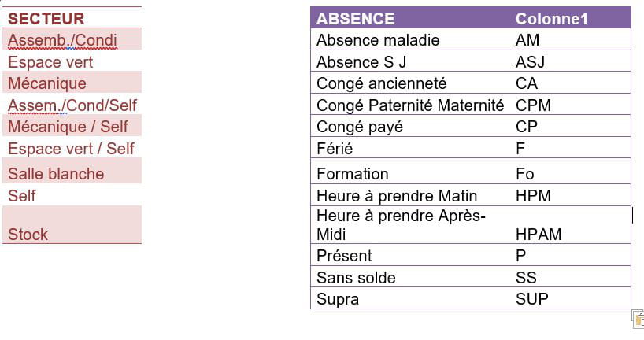Select the Sans solde cell
Screen dimensions: 644x340
pyautogui.click(x=411, y=277)
